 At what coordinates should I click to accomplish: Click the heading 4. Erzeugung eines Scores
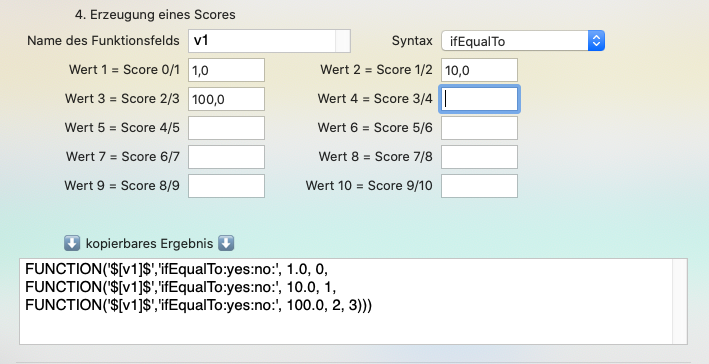pos(155,14)
